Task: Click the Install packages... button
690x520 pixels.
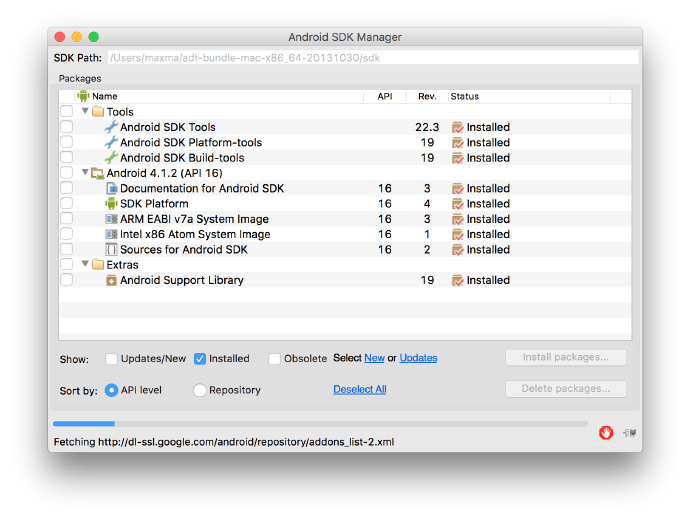Action: click(x=566, y=357)
